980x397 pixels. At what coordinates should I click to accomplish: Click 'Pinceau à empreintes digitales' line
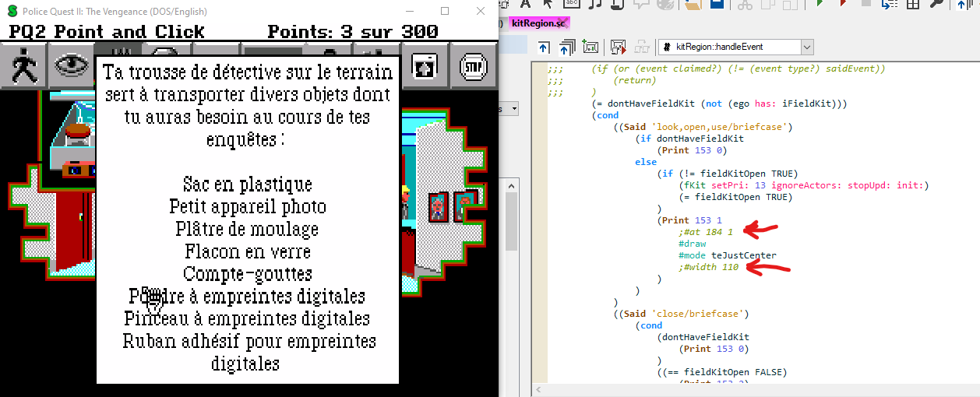[x=248, y=319]
